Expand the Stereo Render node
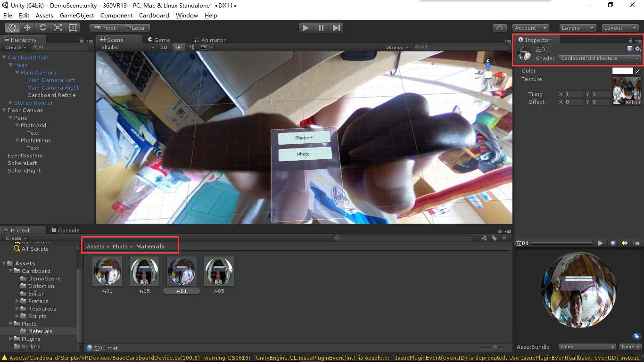644x362 pixels. pos(11,103)
